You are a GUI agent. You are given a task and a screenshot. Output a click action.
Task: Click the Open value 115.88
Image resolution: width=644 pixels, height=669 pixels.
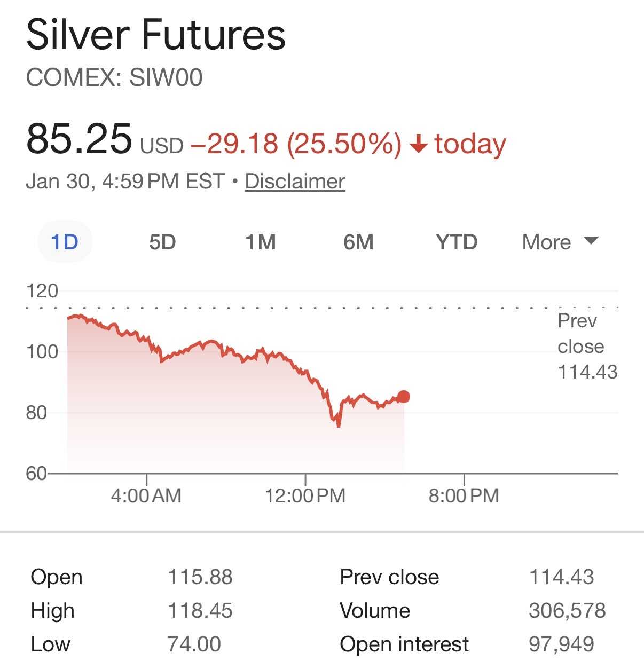pyautogui.click(x=200, y=577)
